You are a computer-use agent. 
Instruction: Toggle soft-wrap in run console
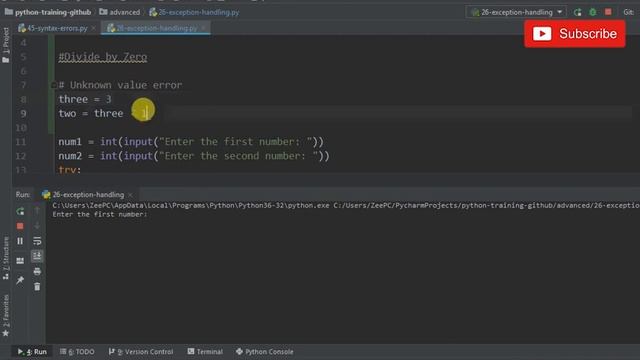click(x=37, y=241)
